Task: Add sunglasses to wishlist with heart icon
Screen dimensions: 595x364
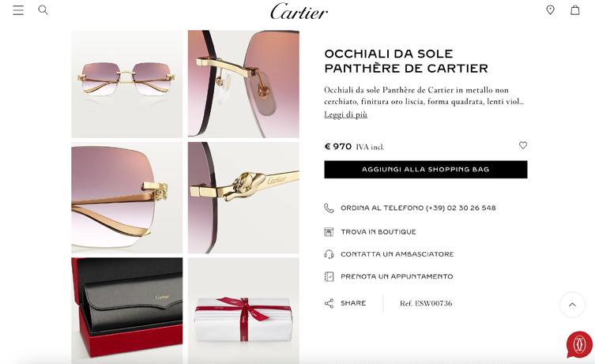Action: 523,145
